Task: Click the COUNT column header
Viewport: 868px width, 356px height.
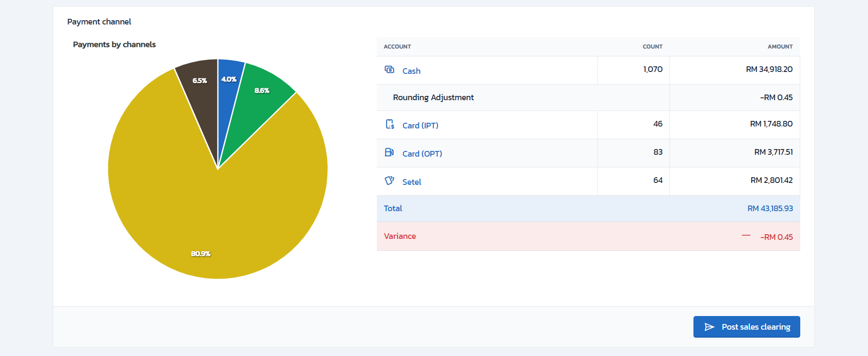Action: click(652, 47)
